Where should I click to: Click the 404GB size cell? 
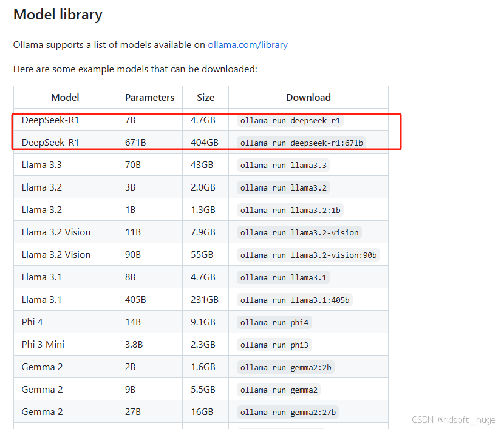tap(205, 143)
